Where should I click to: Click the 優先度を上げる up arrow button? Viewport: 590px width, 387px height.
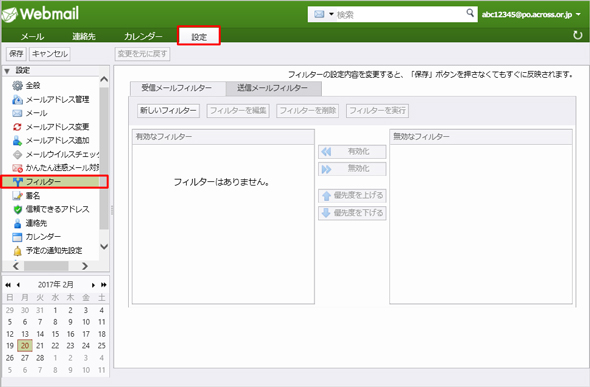coord(352,196)
